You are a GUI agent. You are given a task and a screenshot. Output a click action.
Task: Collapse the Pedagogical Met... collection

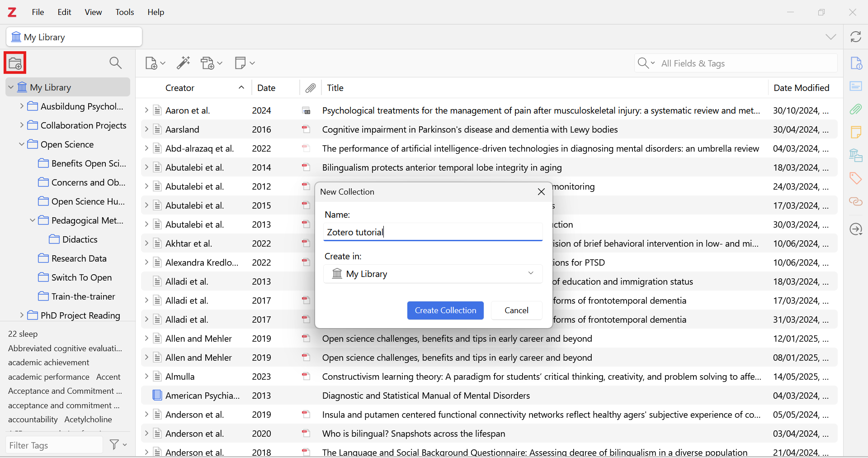pyautogui.click(x=33, y=220)
